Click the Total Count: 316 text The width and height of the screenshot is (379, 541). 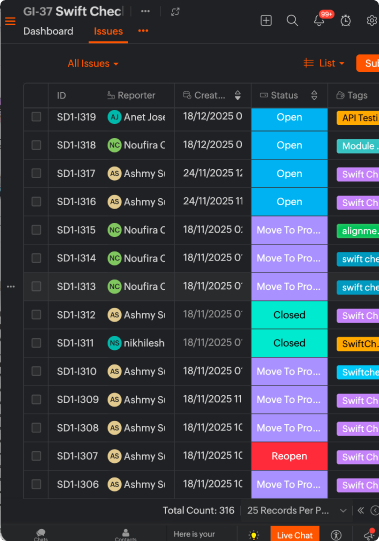[198, 510]
